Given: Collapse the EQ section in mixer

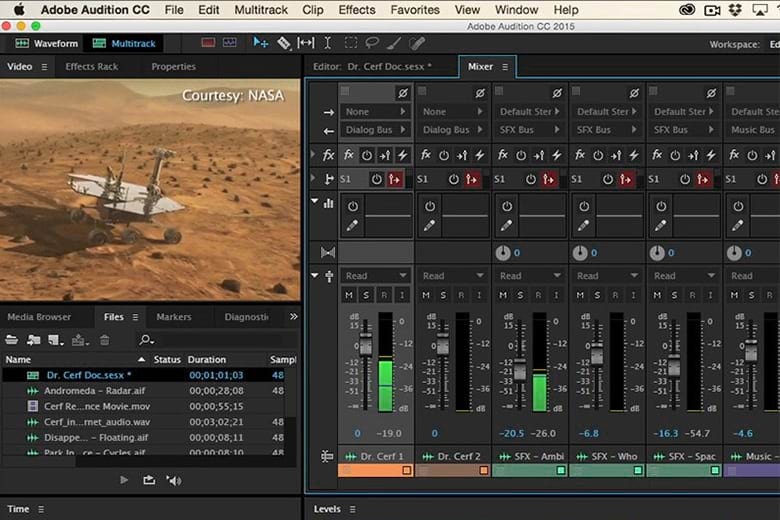Looking at the screenshot, I should (314, 201).
